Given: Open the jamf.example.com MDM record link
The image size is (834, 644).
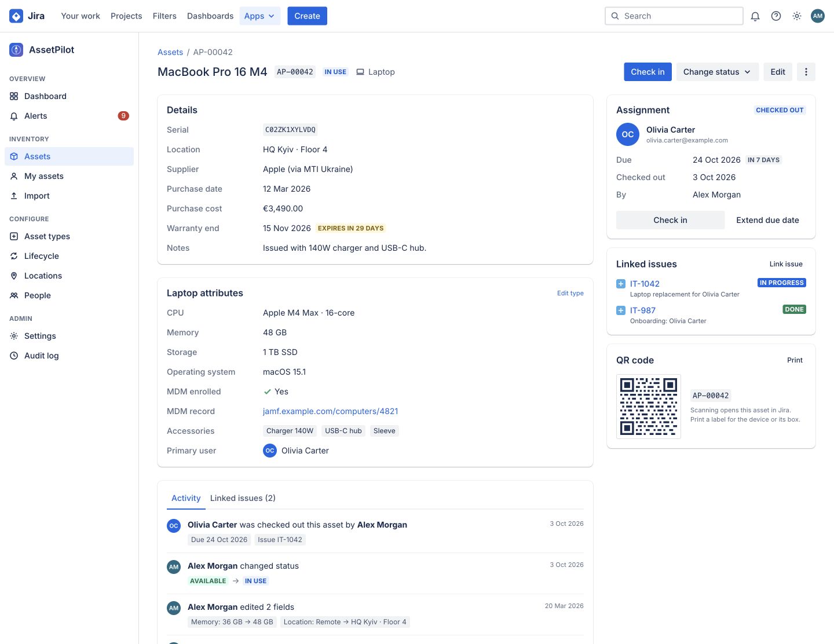Looking at the screenshot, I should click(330, 411).
